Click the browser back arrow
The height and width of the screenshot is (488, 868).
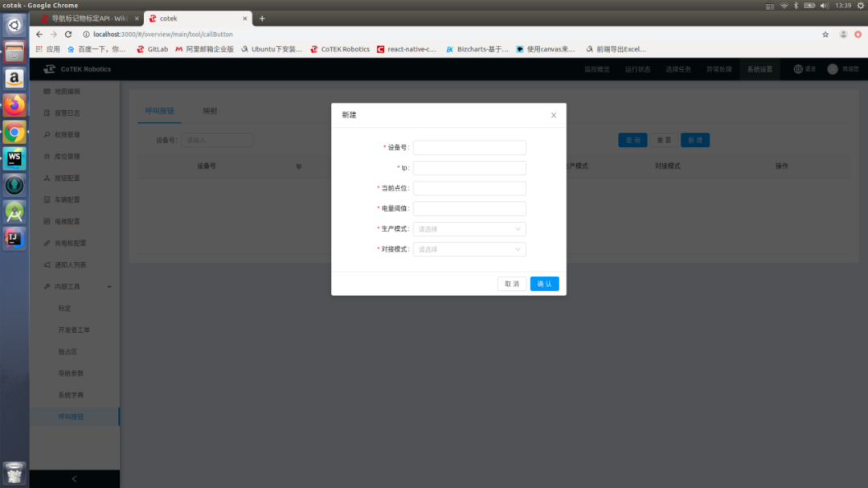tap(39, 35)
